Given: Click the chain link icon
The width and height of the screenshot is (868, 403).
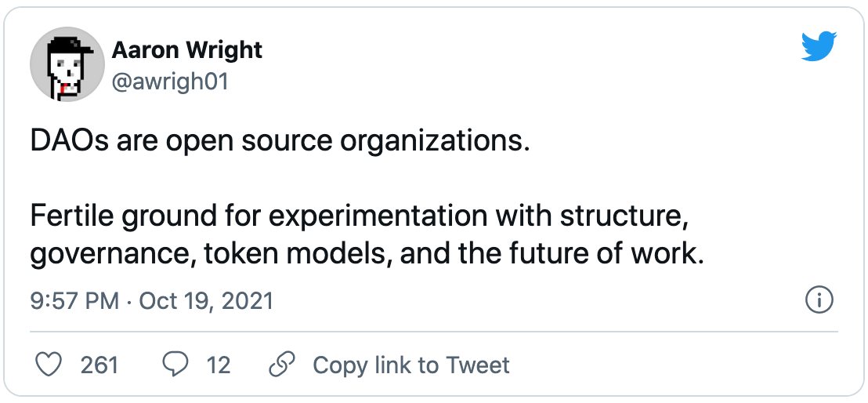Looking at the screenshot, I should pos(282,365).
